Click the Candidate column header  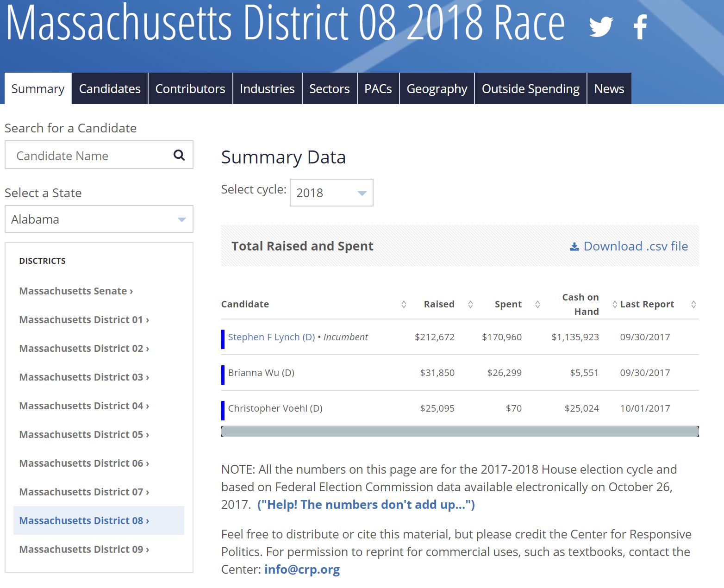(245, 304)
